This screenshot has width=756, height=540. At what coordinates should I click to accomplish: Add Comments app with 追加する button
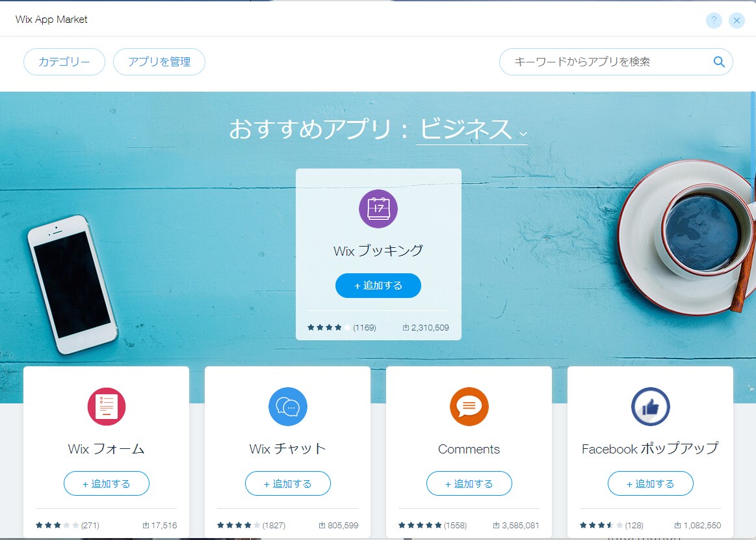click(x=469, y=483)
